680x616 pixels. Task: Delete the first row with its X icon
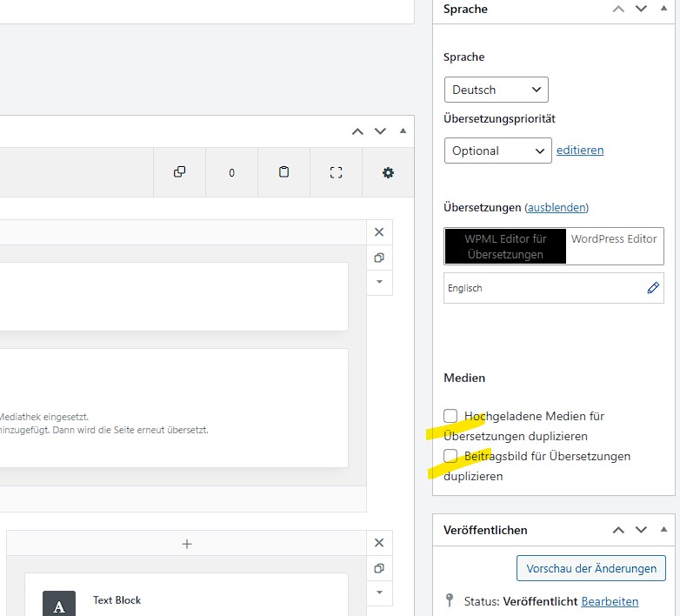pos(379,232)
